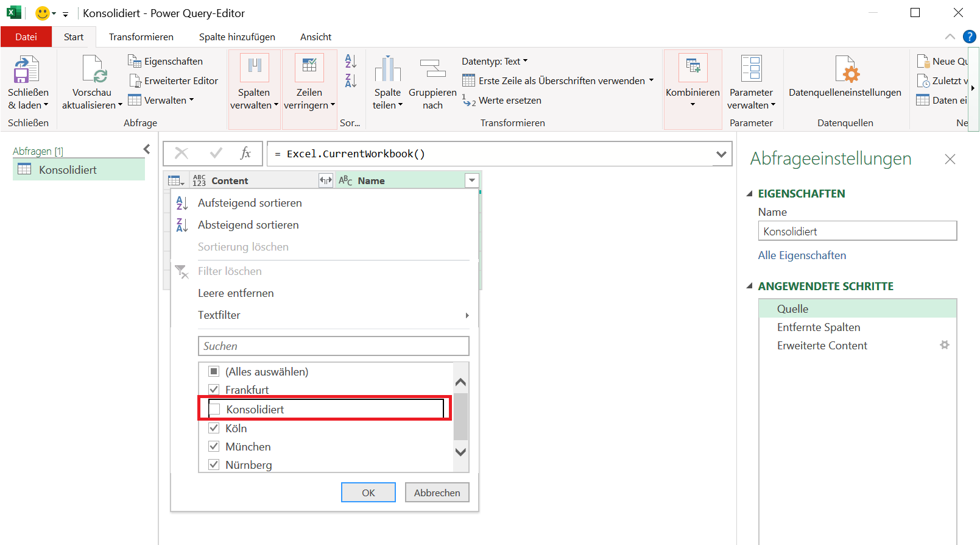Image resolution: width=980 pixels, height=545 pixels.
Task: Click the filter list scrollbar down arrow
Action: tap(461, 452)
